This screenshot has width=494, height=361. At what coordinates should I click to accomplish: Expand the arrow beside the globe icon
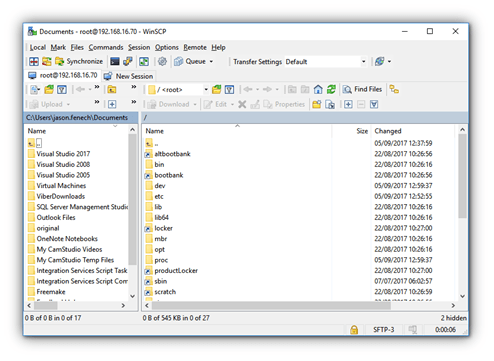coord(389,62)
